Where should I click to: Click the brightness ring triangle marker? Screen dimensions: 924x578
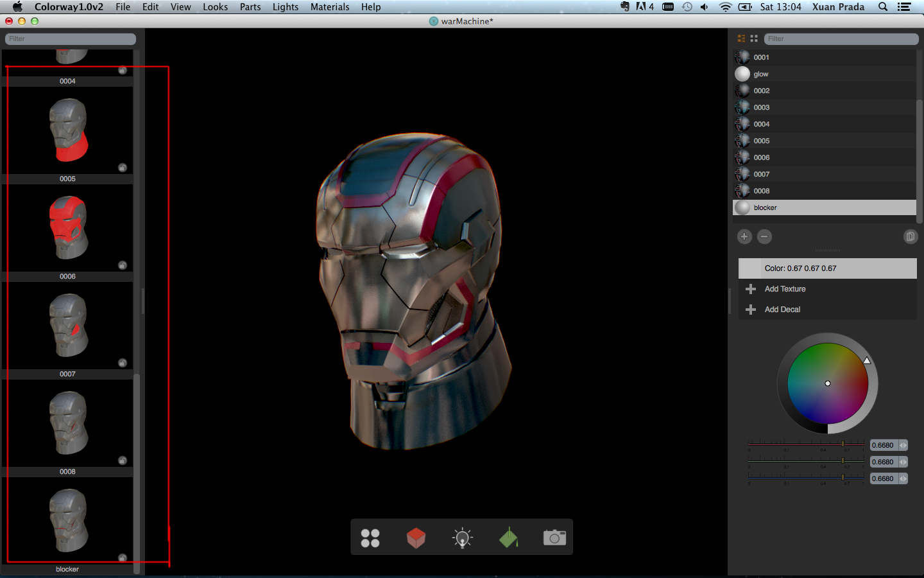click(x=867, y=360)
